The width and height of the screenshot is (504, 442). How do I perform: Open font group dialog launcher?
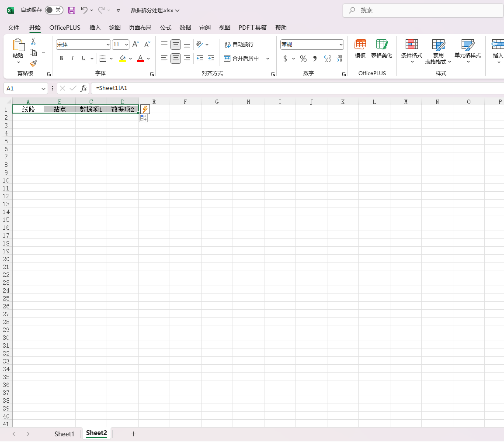pyautogui.click(x=152, y=74)
